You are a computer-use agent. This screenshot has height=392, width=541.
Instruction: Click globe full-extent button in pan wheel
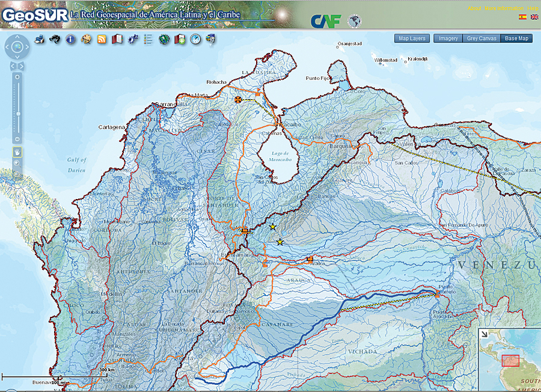[17, 46]
